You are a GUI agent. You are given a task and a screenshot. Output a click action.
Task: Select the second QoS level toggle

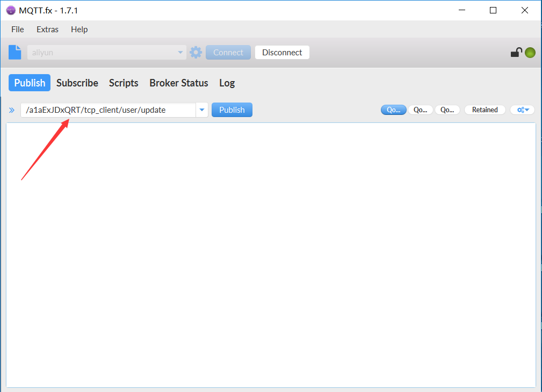[420, 110]
